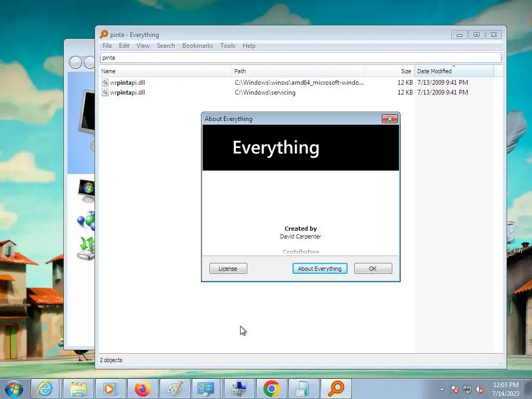
Task: Open the Search menu
Action: pos(166,46)
